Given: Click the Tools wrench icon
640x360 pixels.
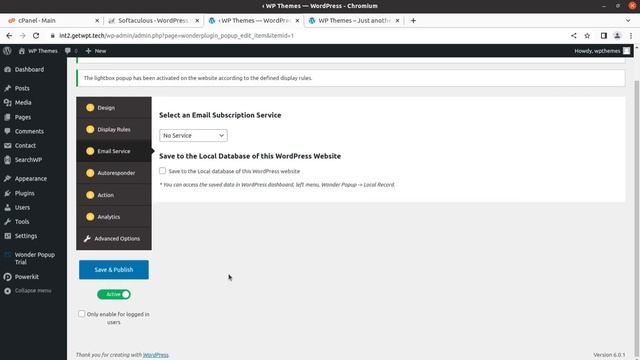Looking at the screenshot, I should (x=7, y=222).
